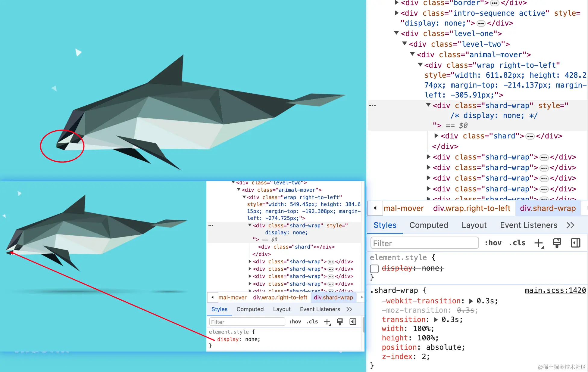
Task: Show more tabs with the double chevron
Action: (570, 225)
